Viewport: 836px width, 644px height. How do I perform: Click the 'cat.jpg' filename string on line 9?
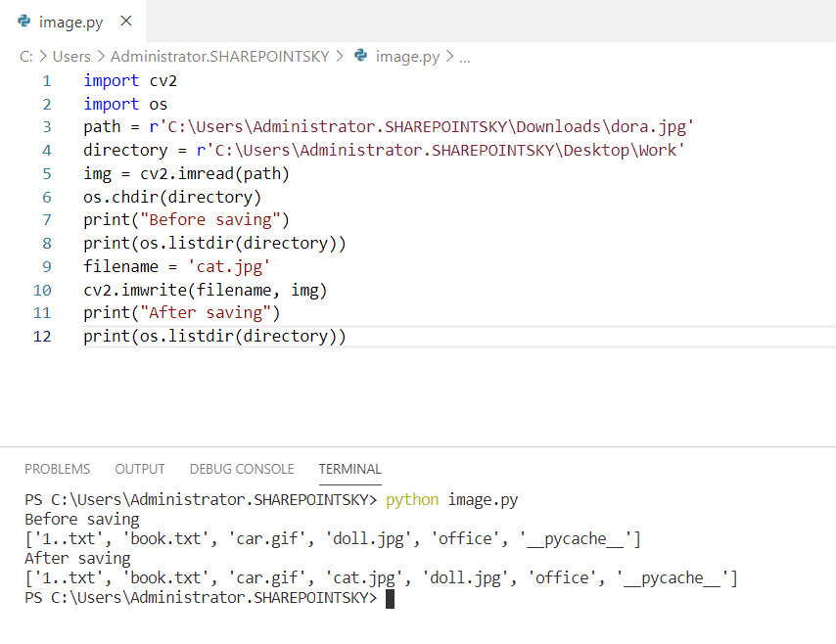pos(229,266)
